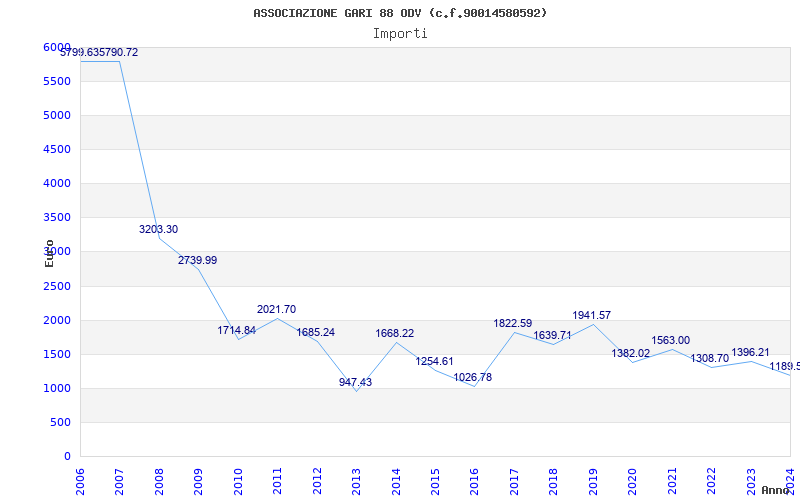Click the 3203.30 data label
The width and height of the screenshot is (800, 500).
[x=159, y=230]
